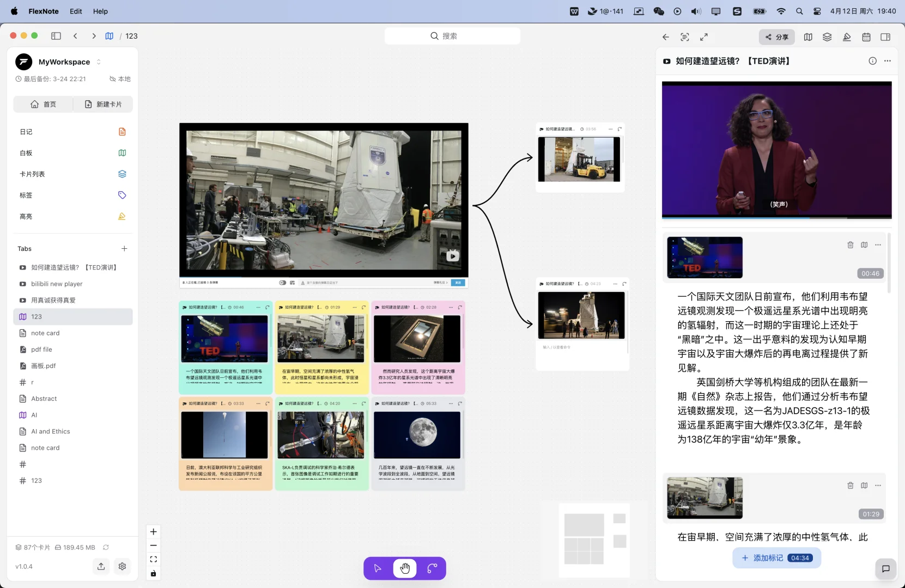Open 标签 tags in the sidebar
The width and height of the screenshot is (905, 588).
(x=73, y=195)
